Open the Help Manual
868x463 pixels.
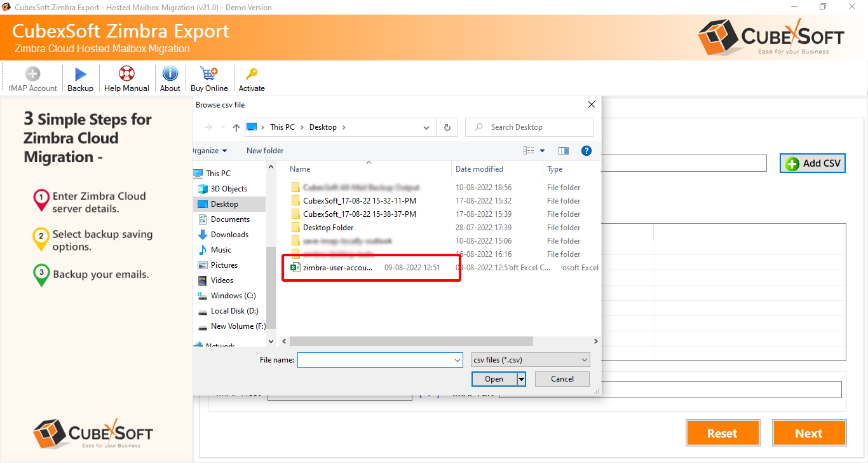pos(126,80)
